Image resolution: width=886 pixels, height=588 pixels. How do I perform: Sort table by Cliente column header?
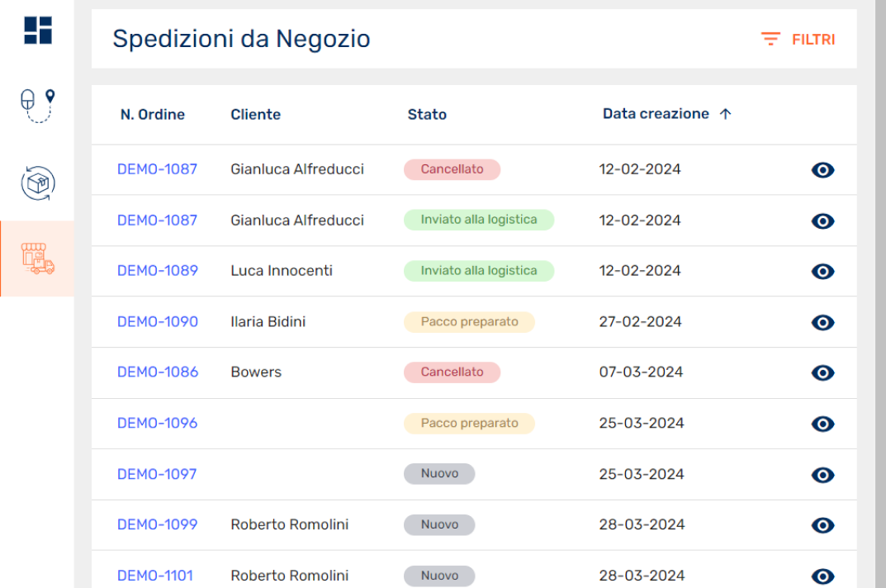[255, 115]
